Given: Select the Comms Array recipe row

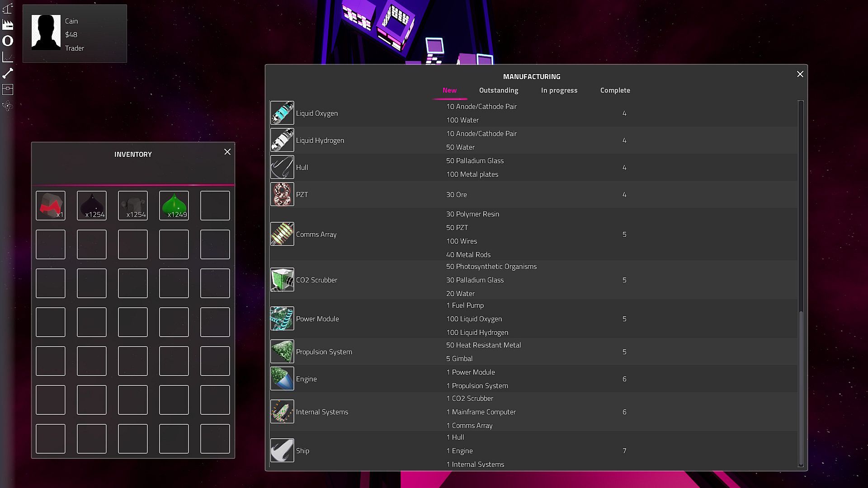Looking at the screenshot, I should 316,235.
